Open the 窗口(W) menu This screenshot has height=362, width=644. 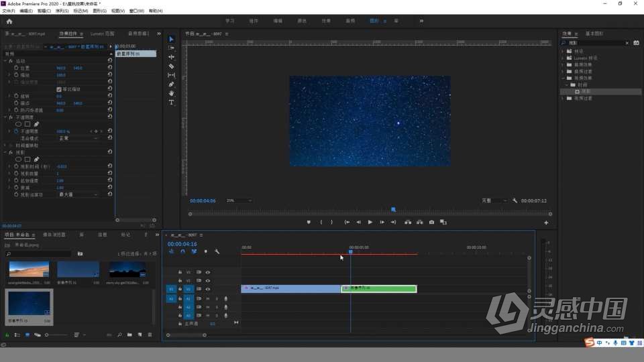point(136,11)
